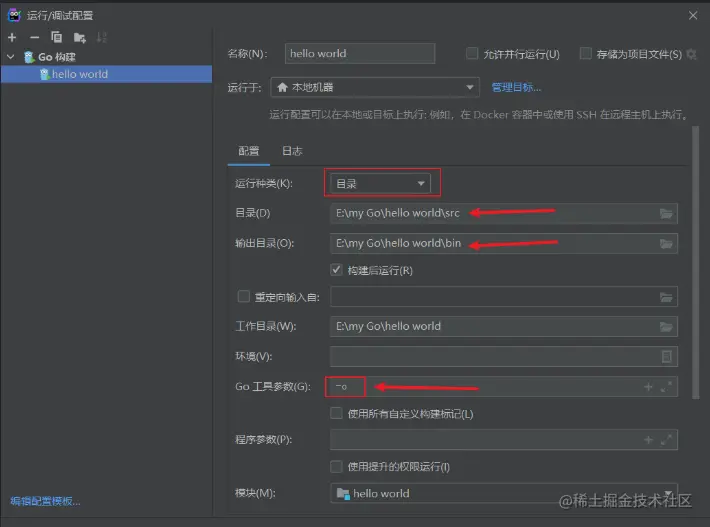The height and width of the screenshot is (527, 710).
Task: Switch to the 配置 tab
Action: 249,151
